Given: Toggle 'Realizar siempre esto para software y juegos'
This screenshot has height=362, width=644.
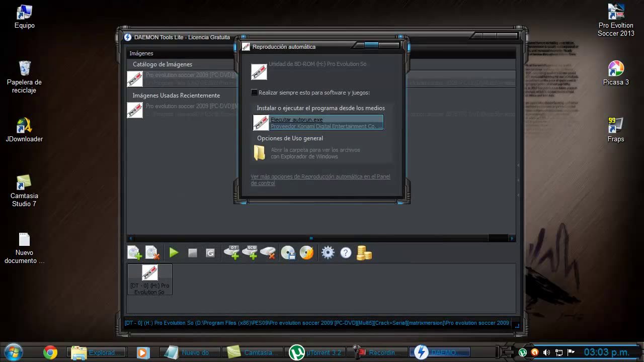Looking at the screenshot, I should (x=255, y=93).
